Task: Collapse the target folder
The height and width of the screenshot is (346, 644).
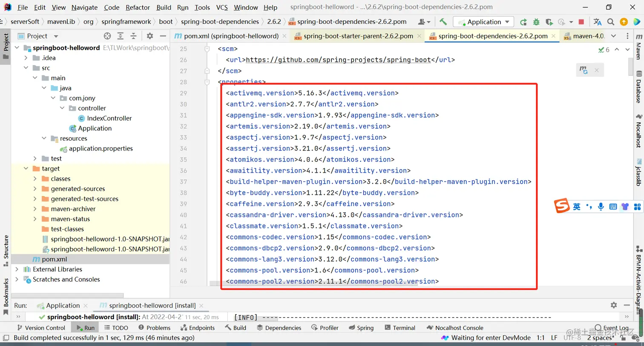Action: pos(26,168)
